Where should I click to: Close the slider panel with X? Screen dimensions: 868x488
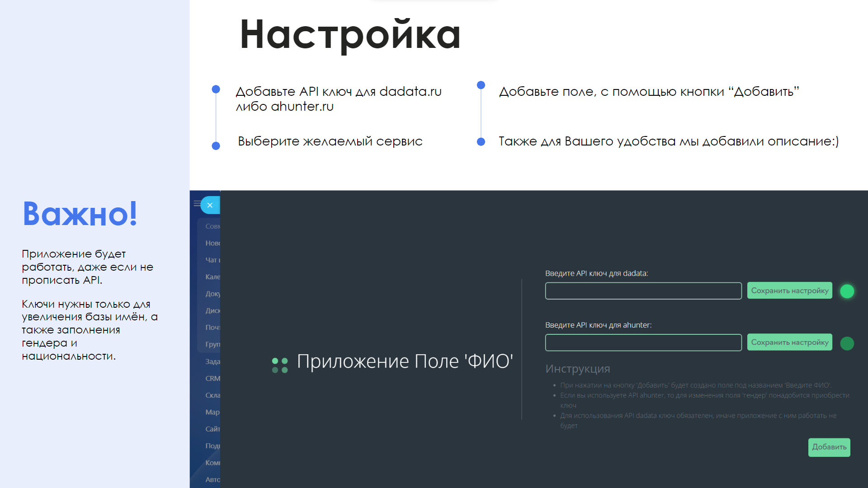[x=210, y=205]
